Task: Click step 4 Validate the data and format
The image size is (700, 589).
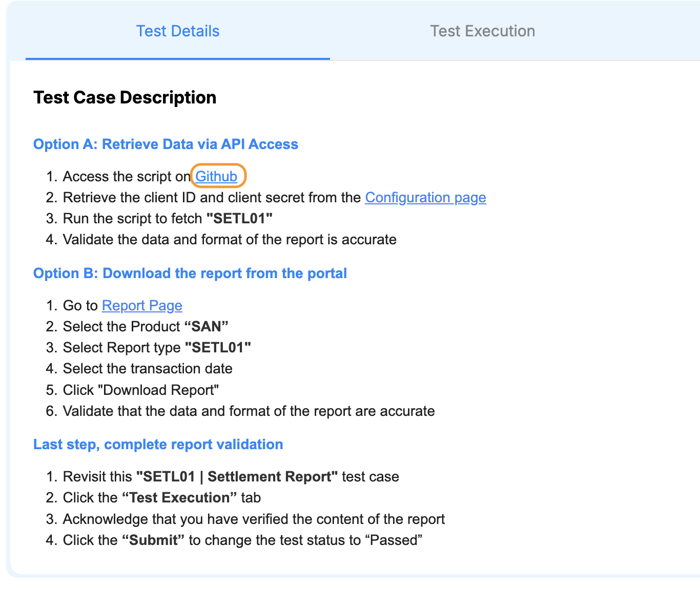Action: click(229, 239)
